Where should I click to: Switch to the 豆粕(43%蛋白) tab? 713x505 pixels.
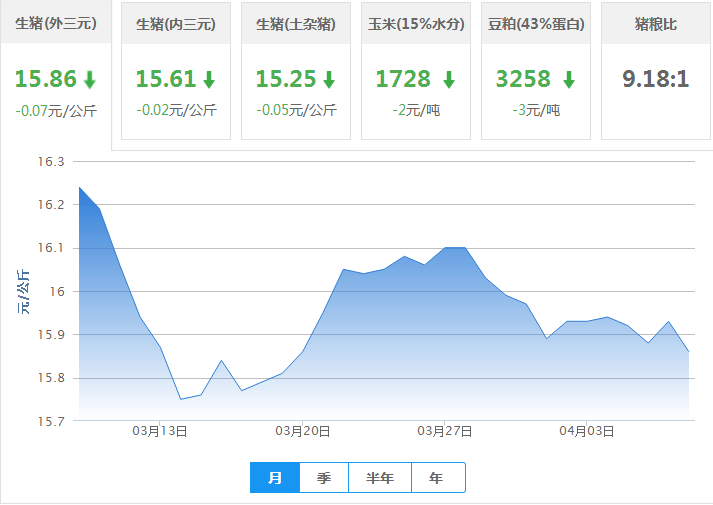point(536,24)
